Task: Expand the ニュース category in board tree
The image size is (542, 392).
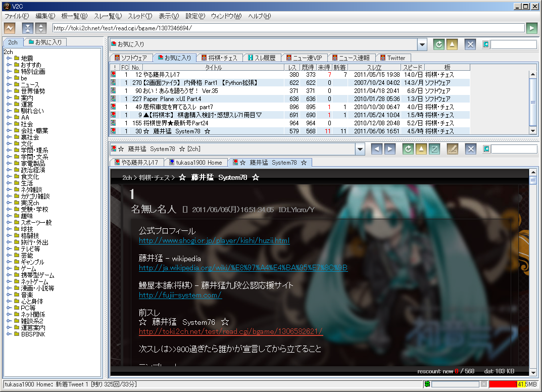Action: coord(9,85)
